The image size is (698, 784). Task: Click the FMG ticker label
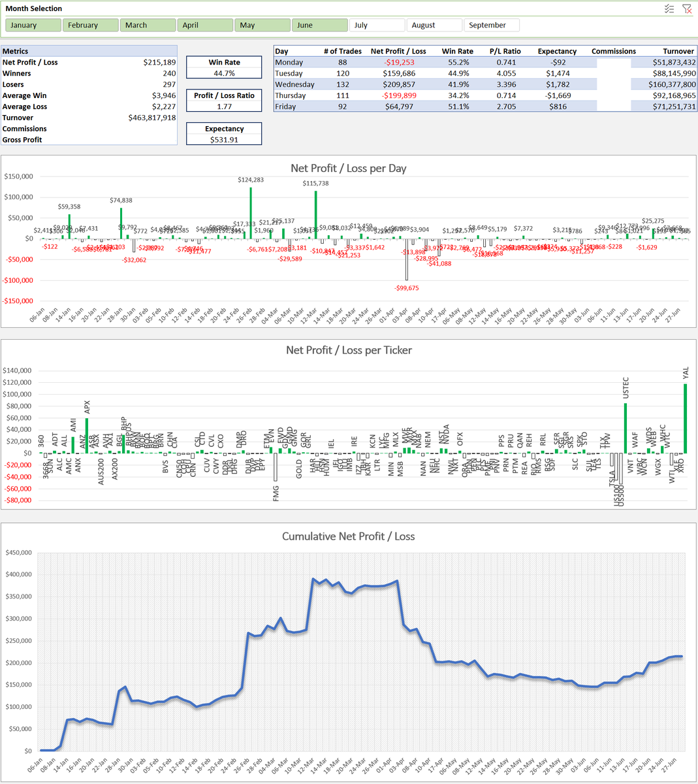coord(276,493)
